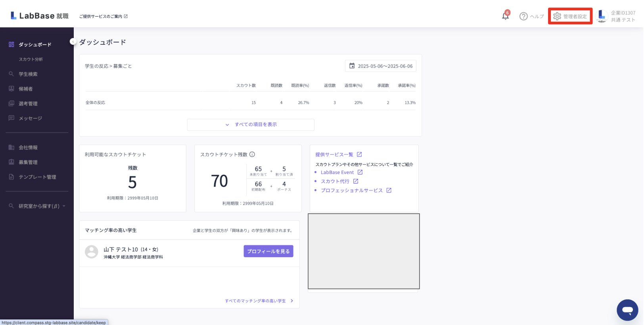The height and width of the screenshot is (325, 644).
Task: Click the LabBase 就職 logo
Action: click(x=39, y=16)
